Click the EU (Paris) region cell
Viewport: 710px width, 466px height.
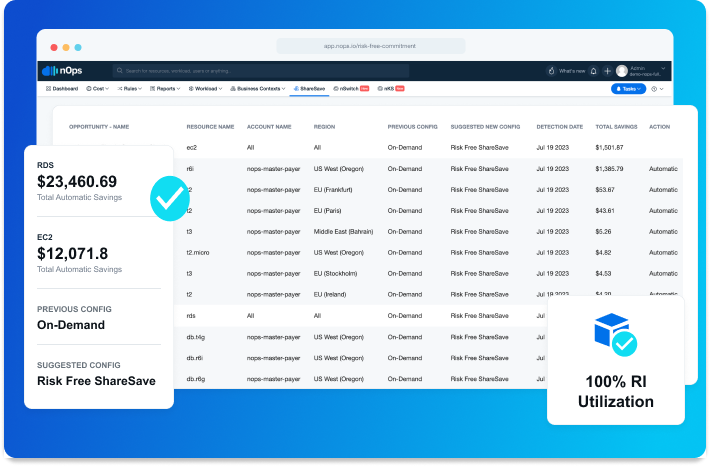[327, 211]
